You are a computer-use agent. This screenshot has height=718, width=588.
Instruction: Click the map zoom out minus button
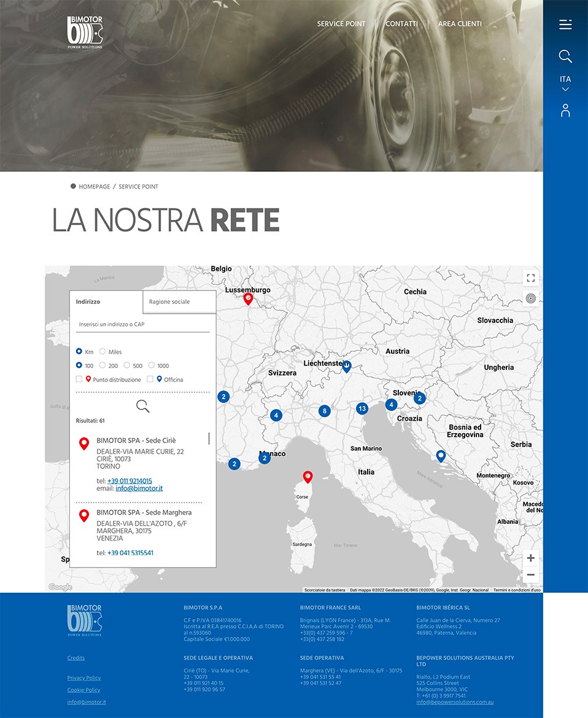click(530, 575)
